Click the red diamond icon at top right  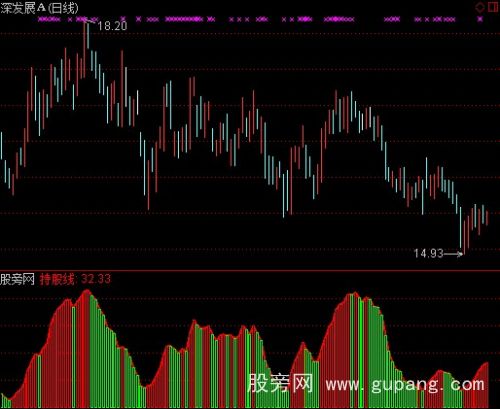point(480,7)
